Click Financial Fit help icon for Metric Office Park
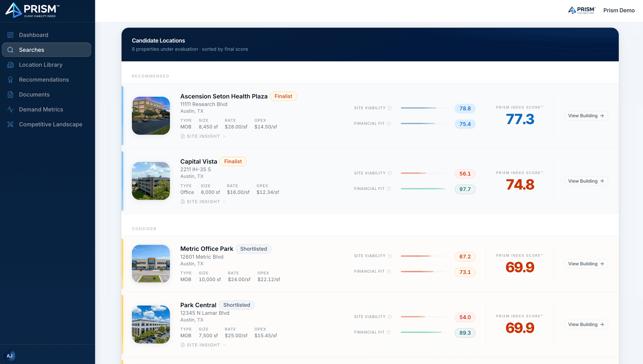Image resolution: width=643 pixels, height=364 pixels. [389, 272]
